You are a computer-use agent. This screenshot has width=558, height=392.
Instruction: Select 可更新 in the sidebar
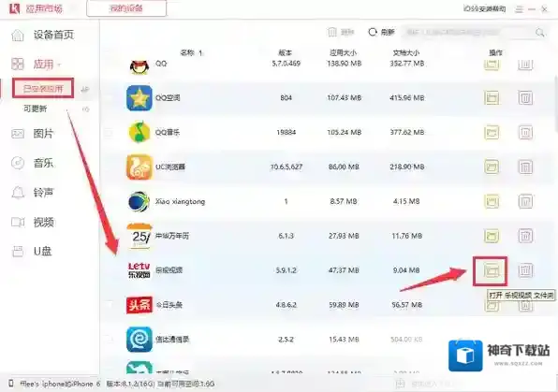coord(36,109)
